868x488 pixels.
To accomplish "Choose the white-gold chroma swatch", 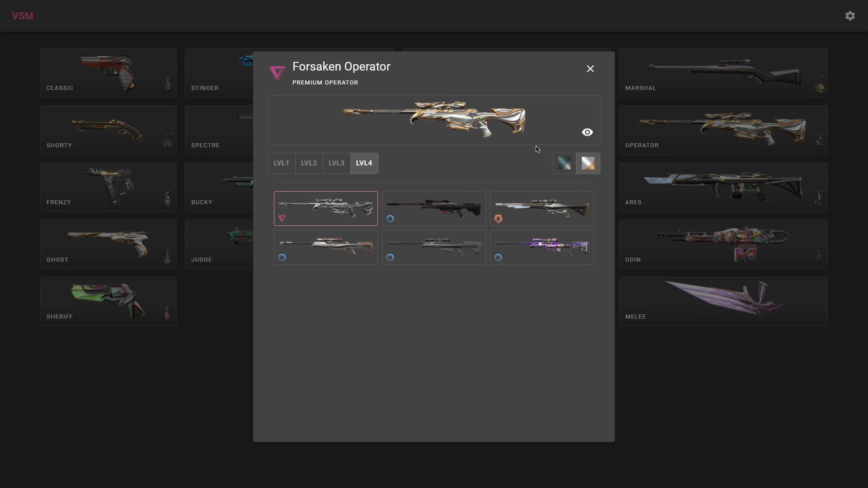I will coord(588,163).
